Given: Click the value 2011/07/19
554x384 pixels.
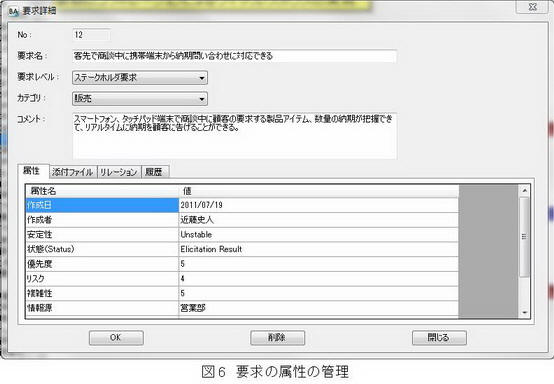Looking at the screenshot, I should point(319,205).
